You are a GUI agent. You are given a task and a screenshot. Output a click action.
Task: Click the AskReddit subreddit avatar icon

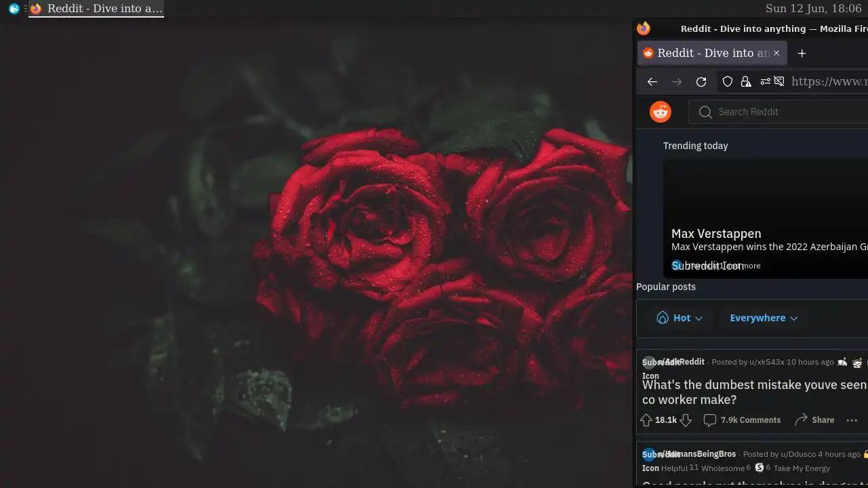coord(649,363)
